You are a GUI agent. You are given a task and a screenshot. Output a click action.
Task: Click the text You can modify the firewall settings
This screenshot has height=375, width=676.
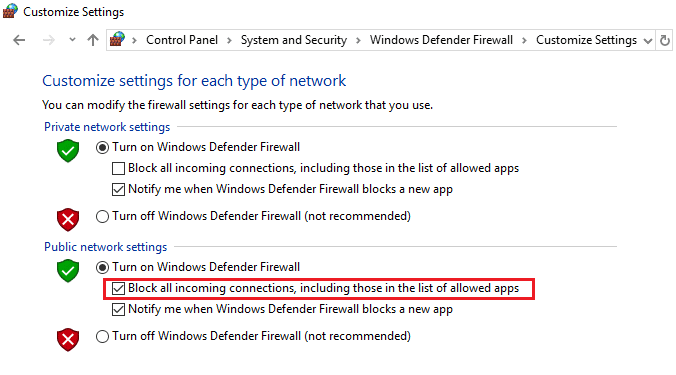click(237, 105)
